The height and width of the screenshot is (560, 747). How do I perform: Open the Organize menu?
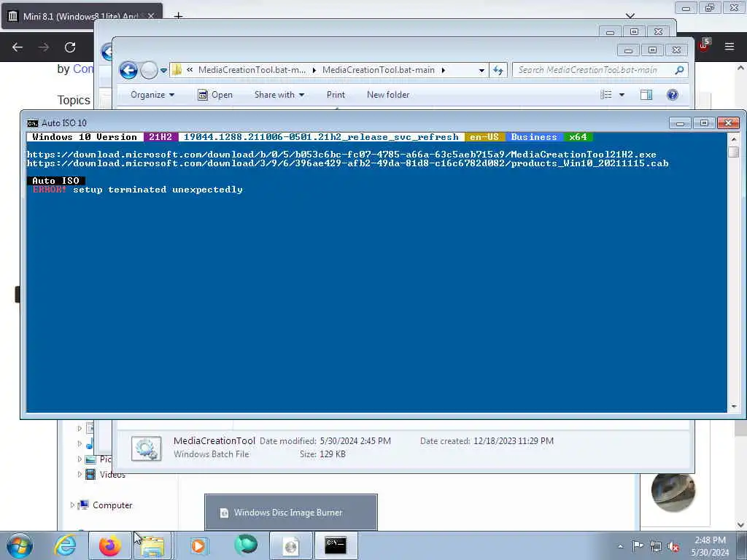(x=152, y=95)
